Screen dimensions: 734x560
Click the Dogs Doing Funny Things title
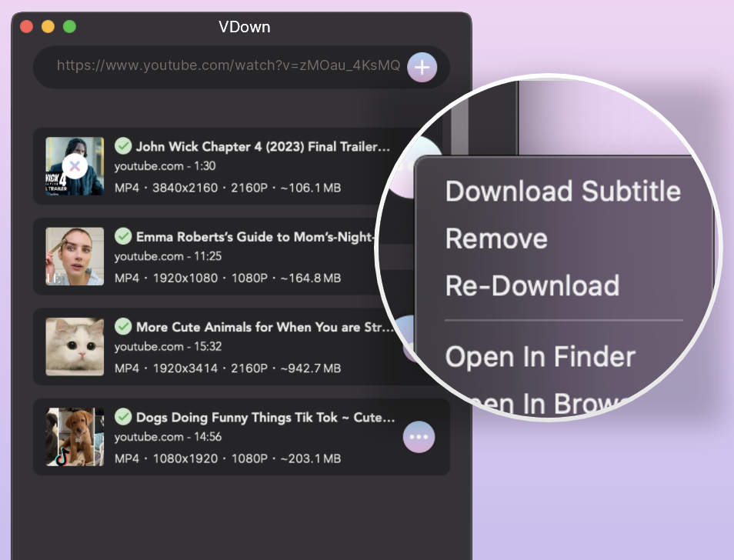click(x=265, y=418)
